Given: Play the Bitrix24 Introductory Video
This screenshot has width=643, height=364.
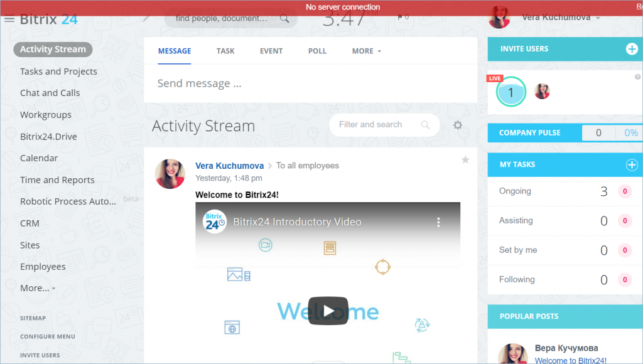Looking at the screenshot, I should coord(328,311).
